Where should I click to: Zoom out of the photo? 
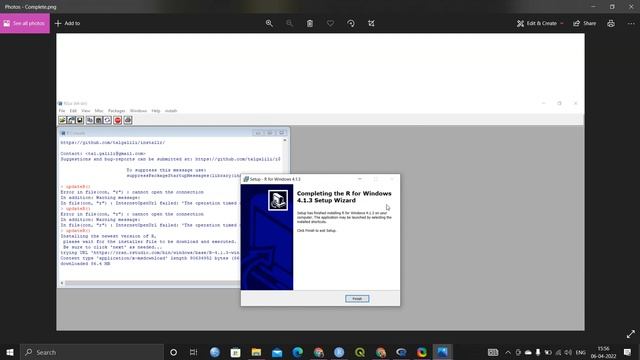click(289, 23)
